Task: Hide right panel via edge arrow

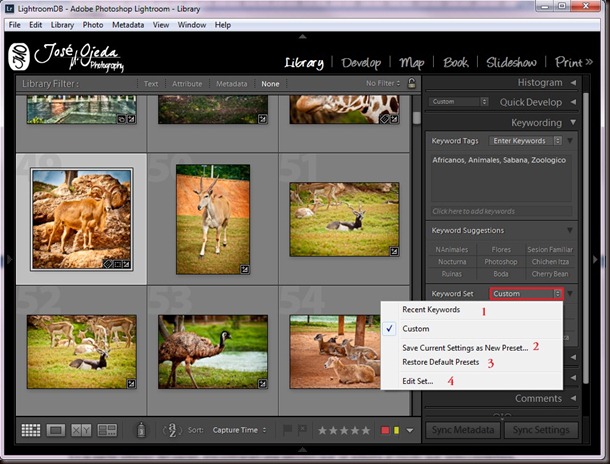Action: [595, 259]
